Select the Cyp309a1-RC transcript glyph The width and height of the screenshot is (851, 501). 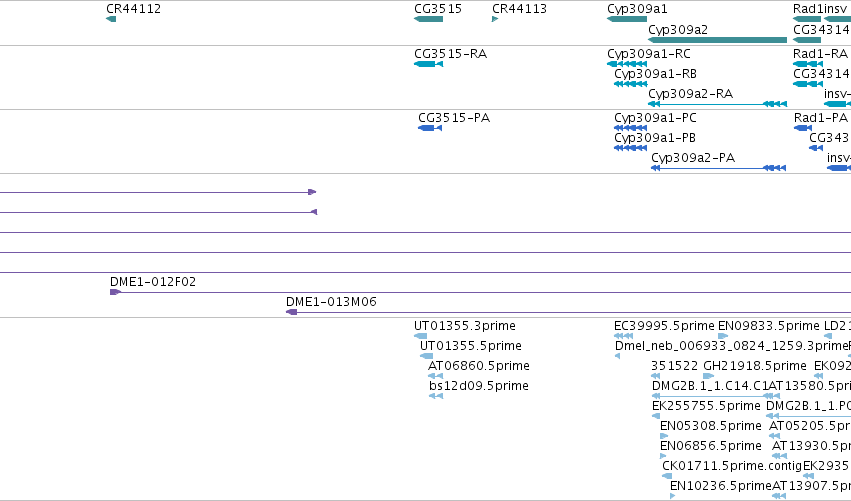[x=627, y=64]
